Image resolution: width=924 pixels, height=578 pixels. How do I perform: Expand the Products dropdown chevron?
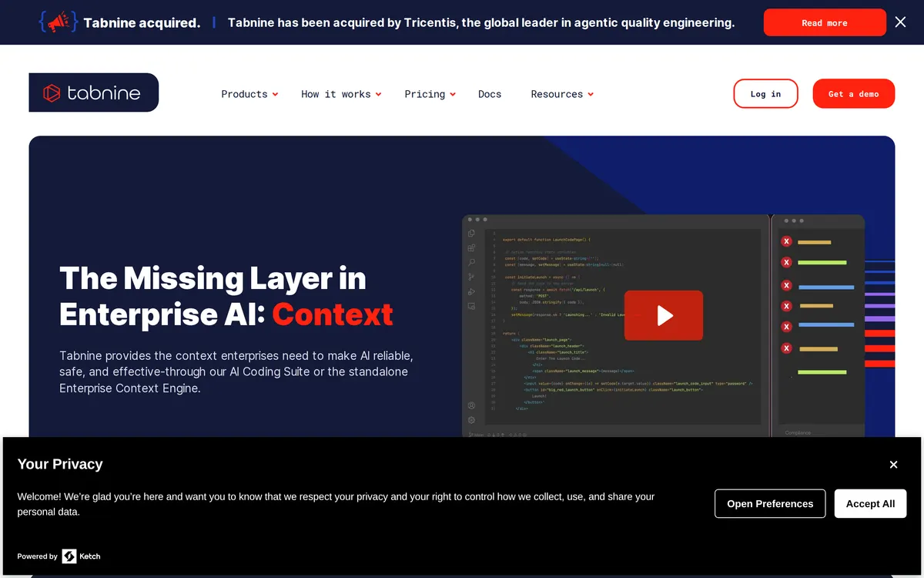(x=275, y=94)
